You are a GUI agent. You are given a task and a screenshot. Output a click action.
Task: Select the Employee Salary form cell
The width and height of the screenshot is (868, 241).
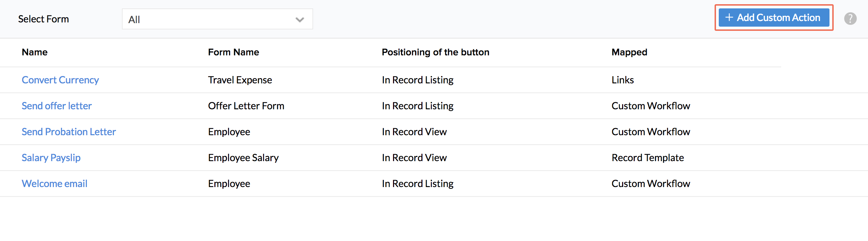tap(243, 158)
